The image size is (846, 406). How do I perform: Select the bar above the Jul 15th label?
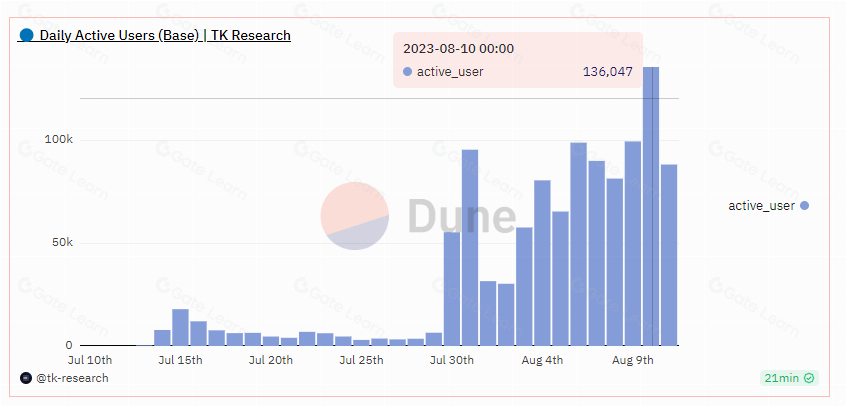tap(180, 327)
